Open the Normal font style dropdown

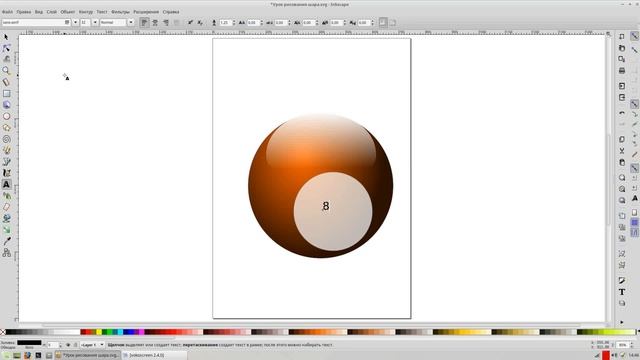pyautogui.click(x=131, y=22)
